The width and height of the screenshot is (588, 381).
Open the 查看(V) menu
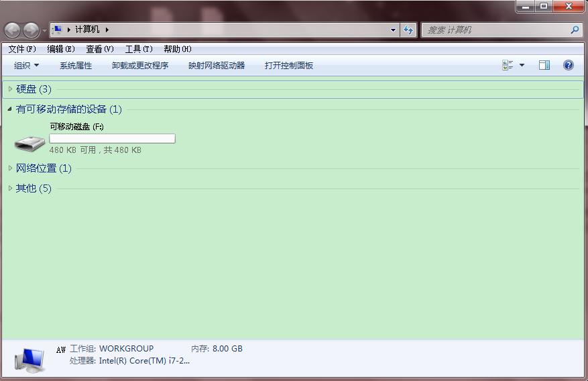100,49
